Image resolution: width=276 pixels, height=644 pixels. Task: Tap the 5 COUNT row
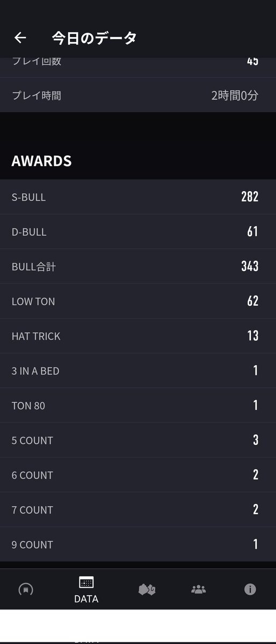click(x=138, y=440)
